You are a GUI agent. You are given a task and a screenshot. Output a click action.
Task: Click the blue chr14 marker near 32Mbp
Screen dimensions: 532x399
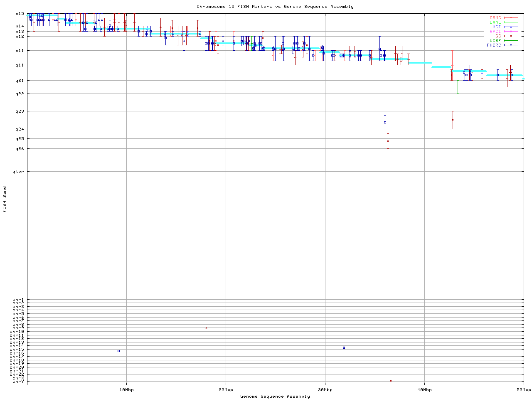click(344, 347)
